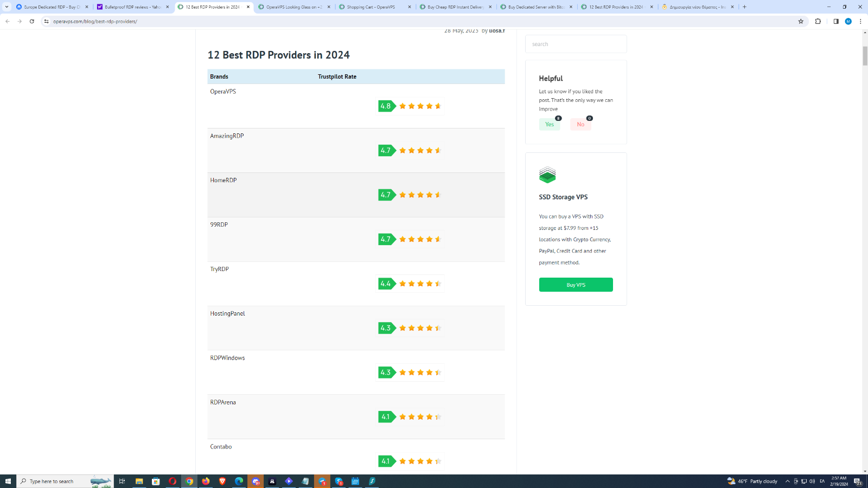Bookmark this page with the star
The height and width of the screenshot is (488, 868).
(801, 21)
